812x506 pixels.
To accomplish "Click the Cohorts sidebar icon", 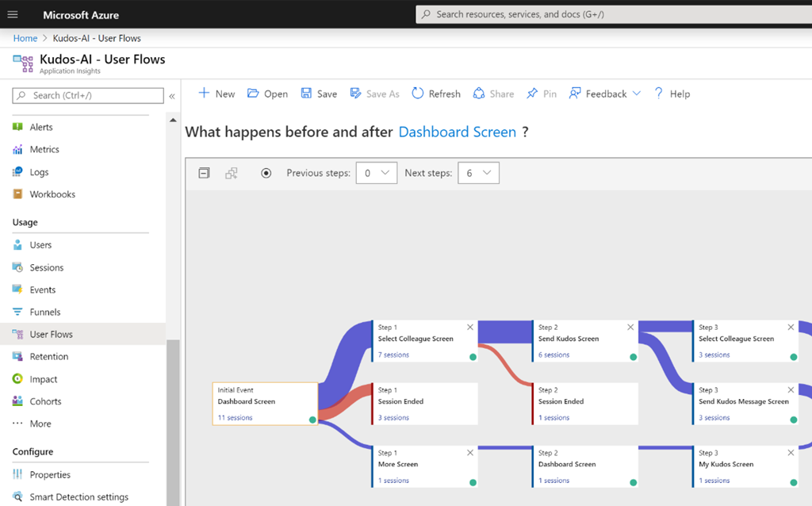I will click(17, 401).
